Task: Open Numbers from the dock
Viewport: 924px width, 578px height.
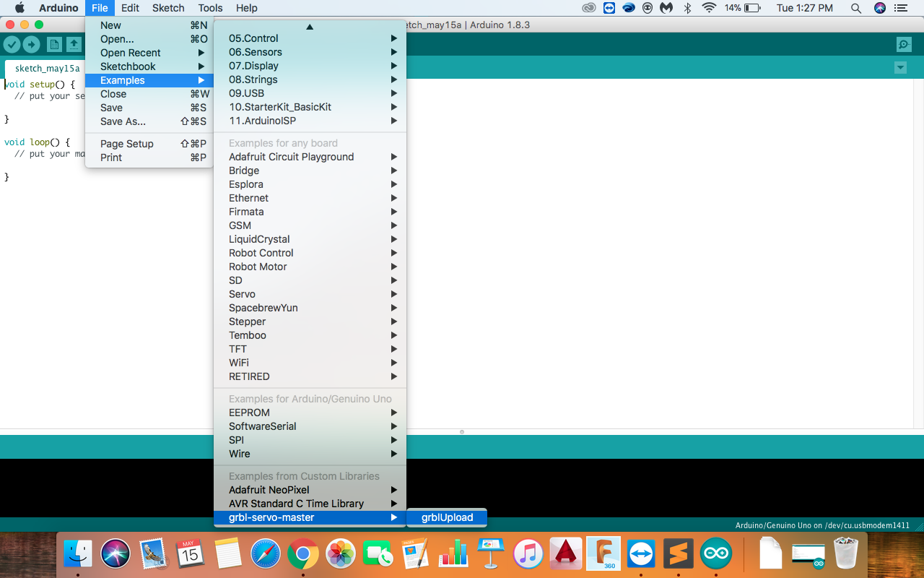Action: [x=453, y=555]
